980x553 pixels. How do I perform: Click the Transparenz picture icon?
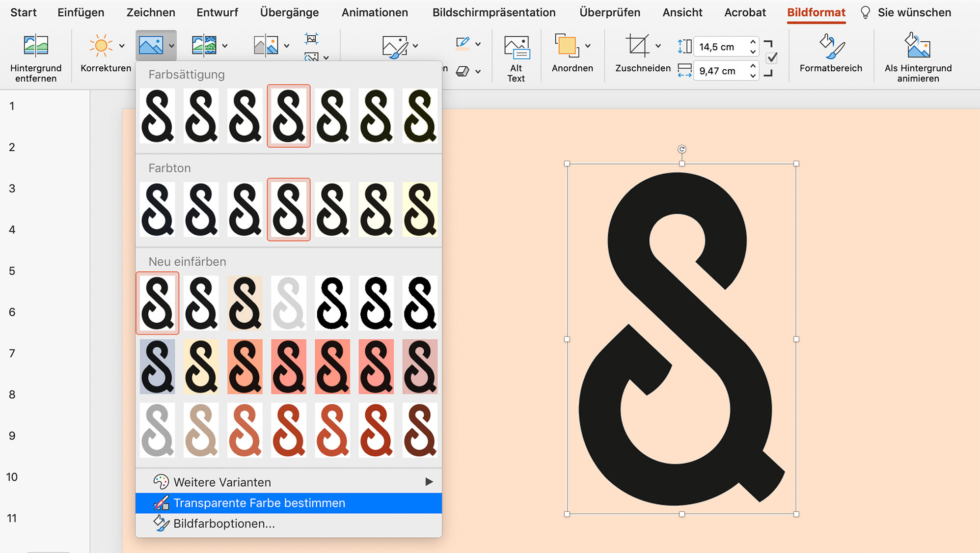click(x=266, y=46)
